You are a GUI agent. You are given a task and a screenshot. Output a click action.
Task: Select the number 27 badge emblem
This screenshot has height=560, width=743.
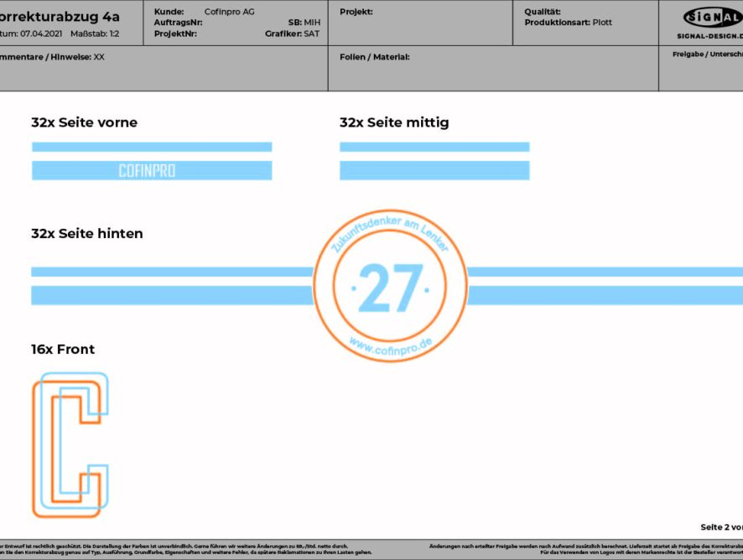click(391, 286)
